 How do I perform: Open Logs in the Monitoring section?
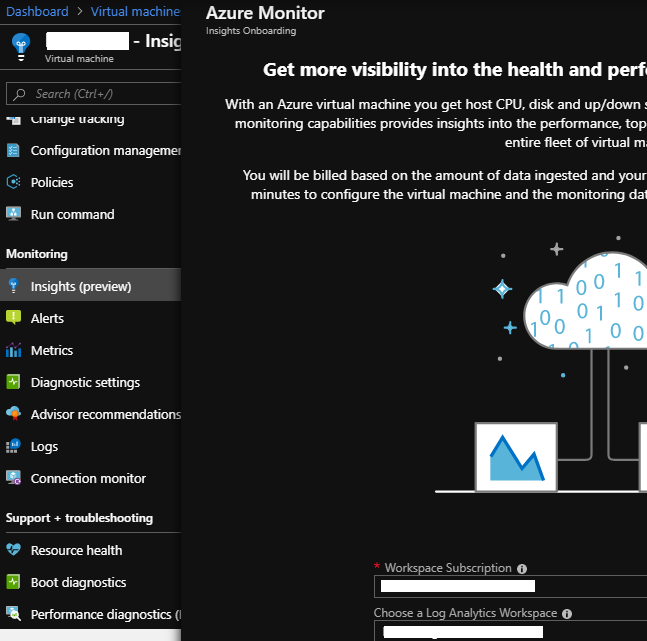pyautogui.click(x=44, y=447)
